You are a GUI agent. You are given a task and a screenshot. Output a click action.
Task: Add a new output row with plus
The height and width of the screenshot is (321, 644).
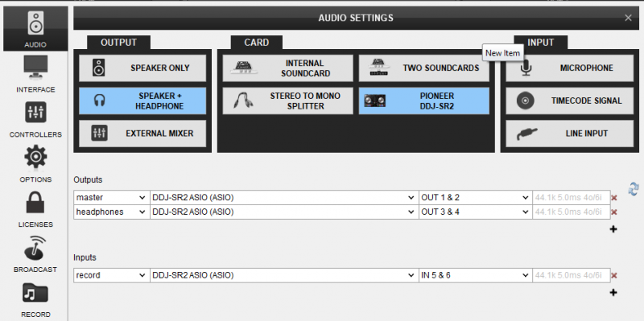[613, 229]
